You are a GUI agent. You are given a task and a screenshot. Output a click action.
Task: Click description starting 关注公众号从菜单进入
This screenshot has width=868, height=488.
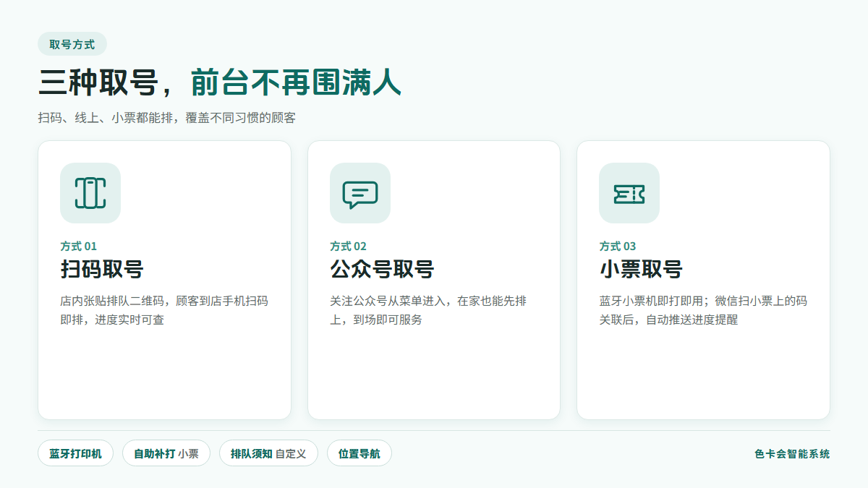(428, 310)
